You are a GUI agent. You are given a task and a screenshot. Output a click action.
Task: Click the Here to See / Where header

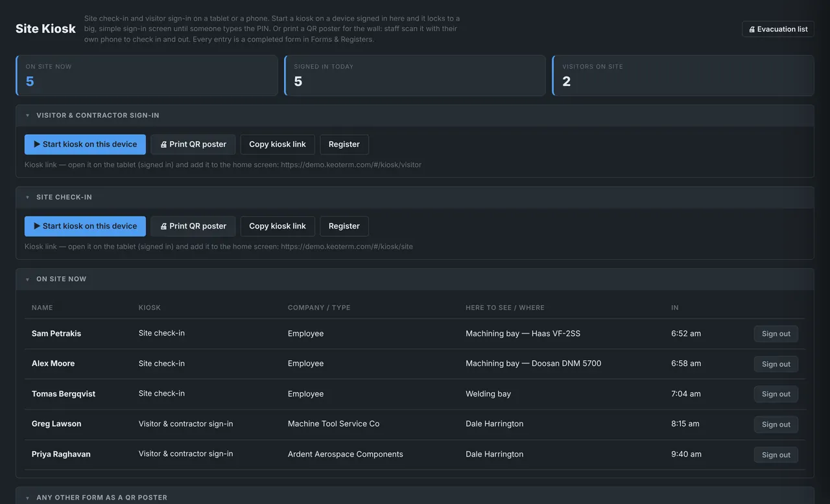(x=505, y=308)
